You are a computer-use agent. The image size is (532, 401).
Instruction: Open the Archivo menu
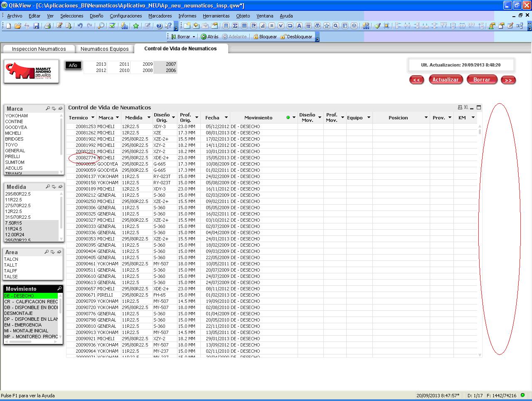15,16
